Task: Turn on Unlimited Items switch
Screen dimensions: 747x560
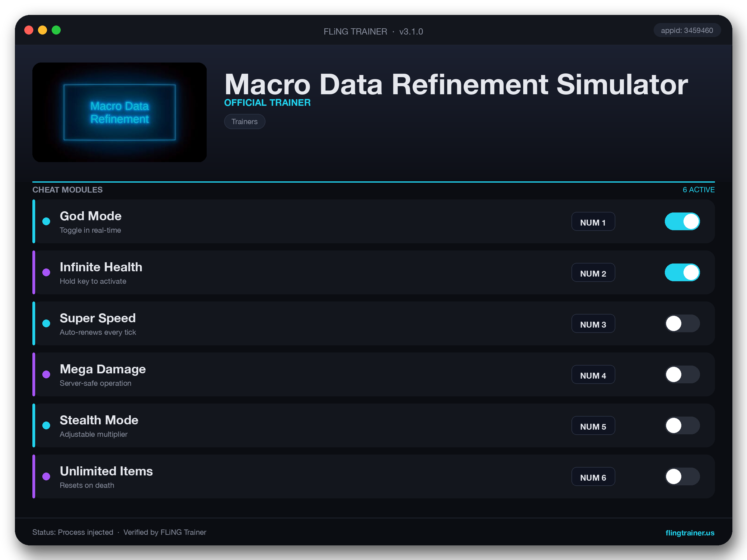Action: click(682, 476)
